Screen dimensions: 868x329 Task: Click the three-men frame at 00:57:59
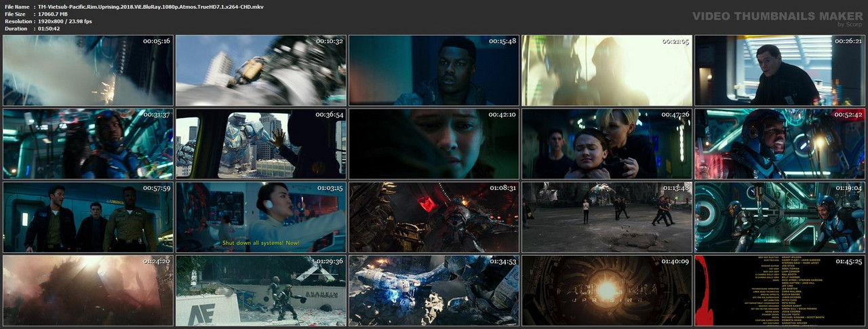[x=88, y=217]
